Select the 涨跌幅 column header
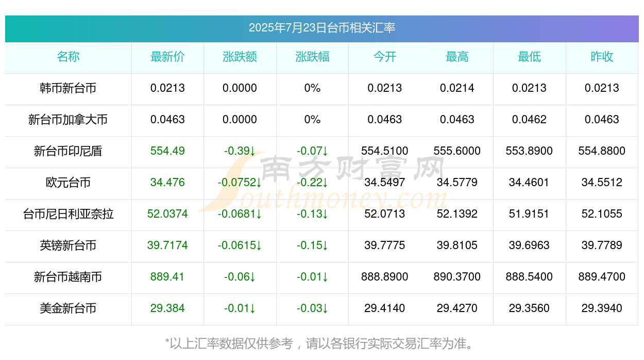Screen dimensions: 644x360 312,57
